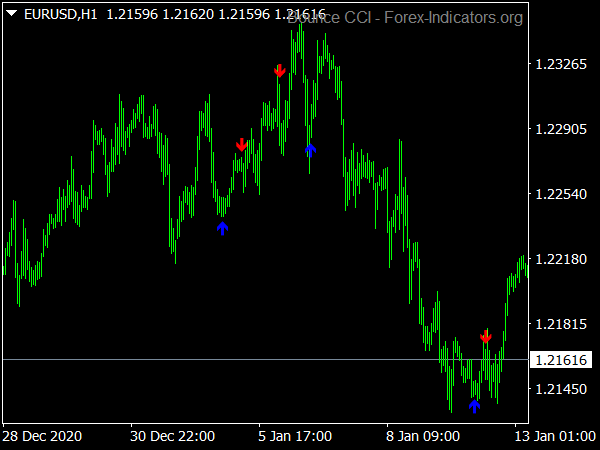Screen dimensions: 600x450
Task: Click the 1.21620 high value in the header
Action: 188,15
